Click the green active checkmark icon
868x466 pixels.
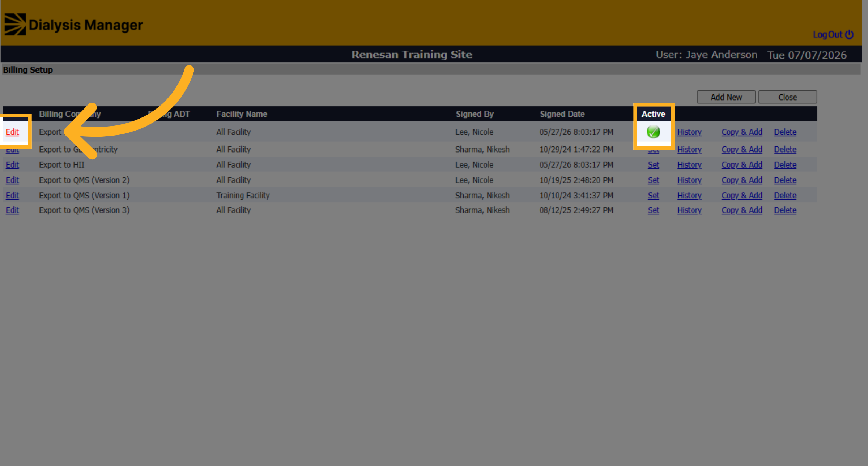(x=653, y=132)
